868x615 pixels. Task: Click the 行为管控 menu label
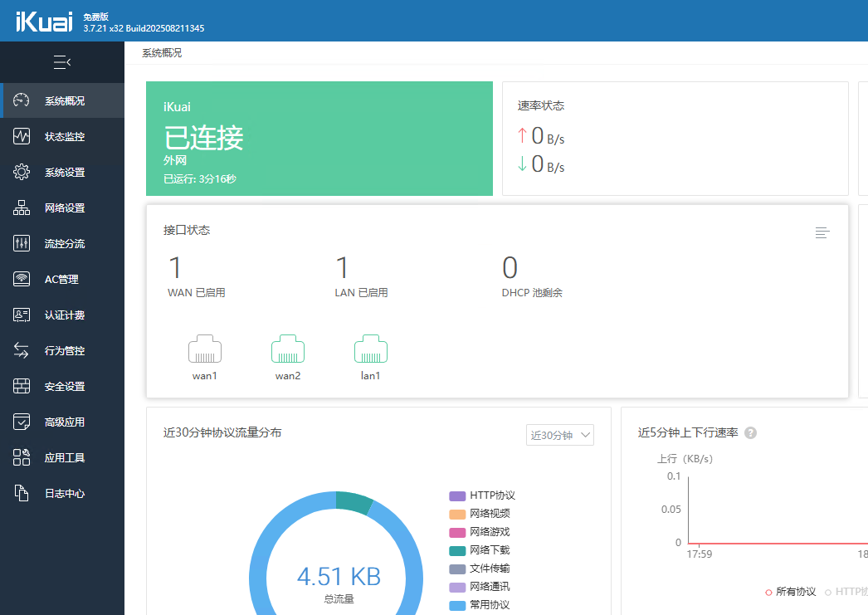coord(65,351)
